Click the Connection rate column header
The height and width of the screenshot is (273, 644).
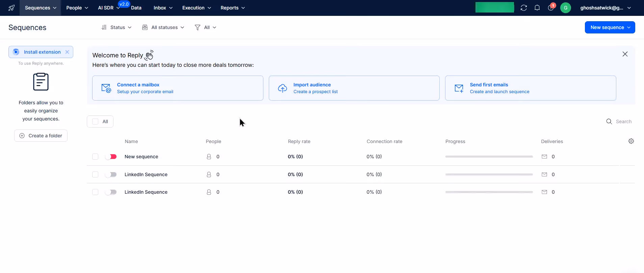click(x=384, y=141)
